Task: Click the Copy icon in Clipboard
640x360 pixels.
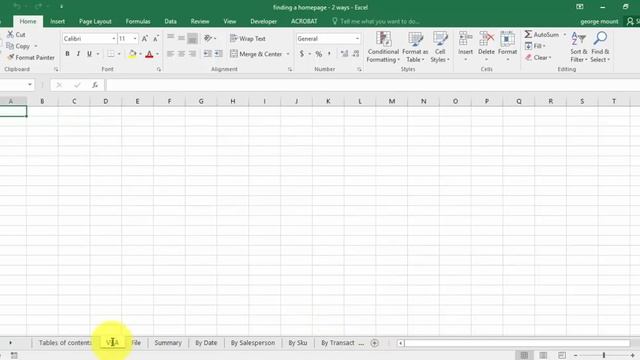Action: point(10,46)
